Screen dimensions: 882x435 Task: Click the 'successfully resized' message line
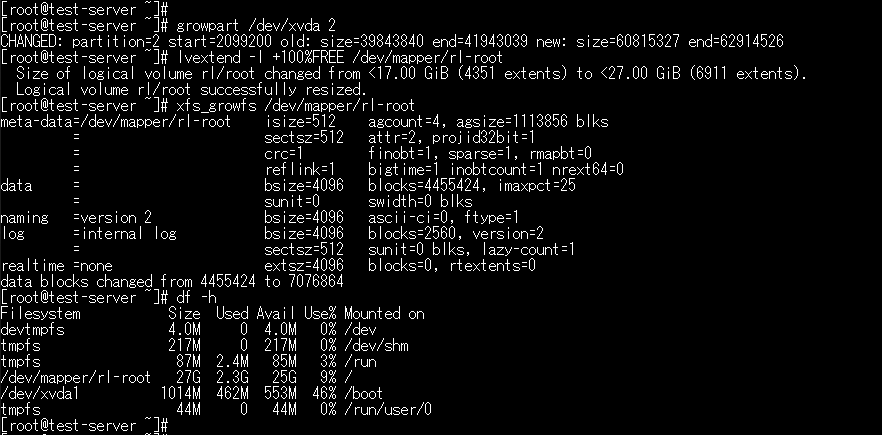coord(191,89)
